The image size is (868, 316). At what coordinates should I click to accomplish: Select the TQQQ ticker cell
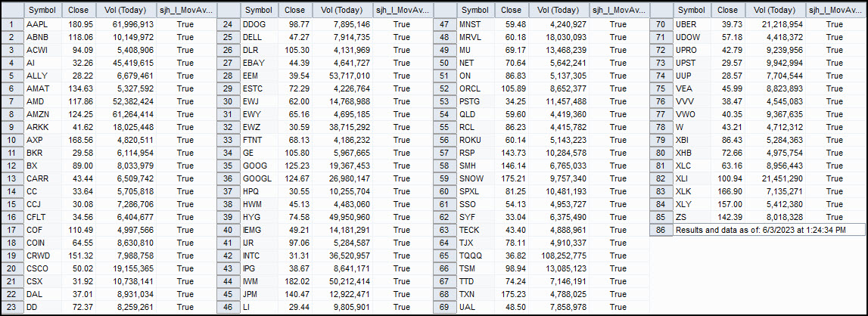(x=475, y=255)
